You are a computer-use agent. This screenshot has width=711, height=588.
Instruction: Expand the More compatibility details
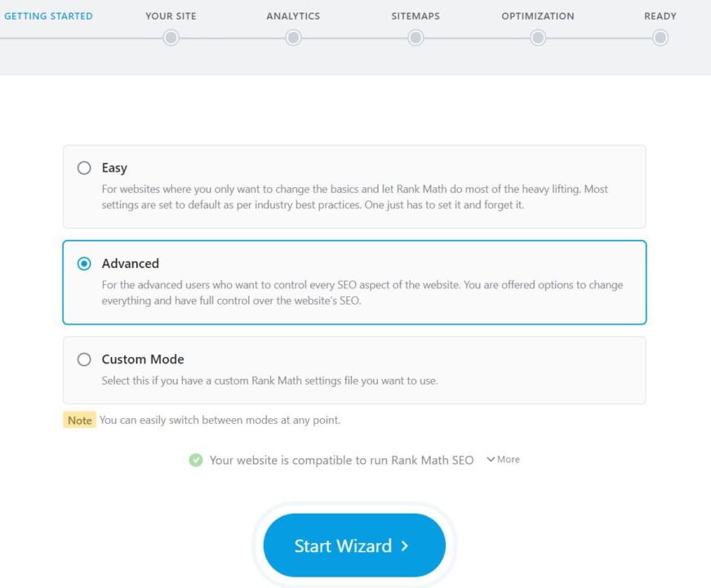point(503,460)
